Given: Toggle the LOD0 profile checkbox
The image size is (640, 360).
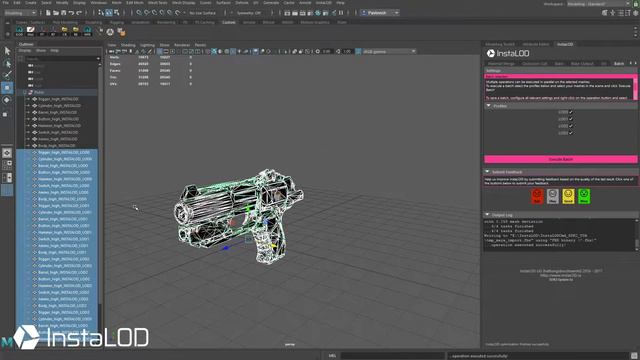Looking at the screenshot, I should (571, 112).
